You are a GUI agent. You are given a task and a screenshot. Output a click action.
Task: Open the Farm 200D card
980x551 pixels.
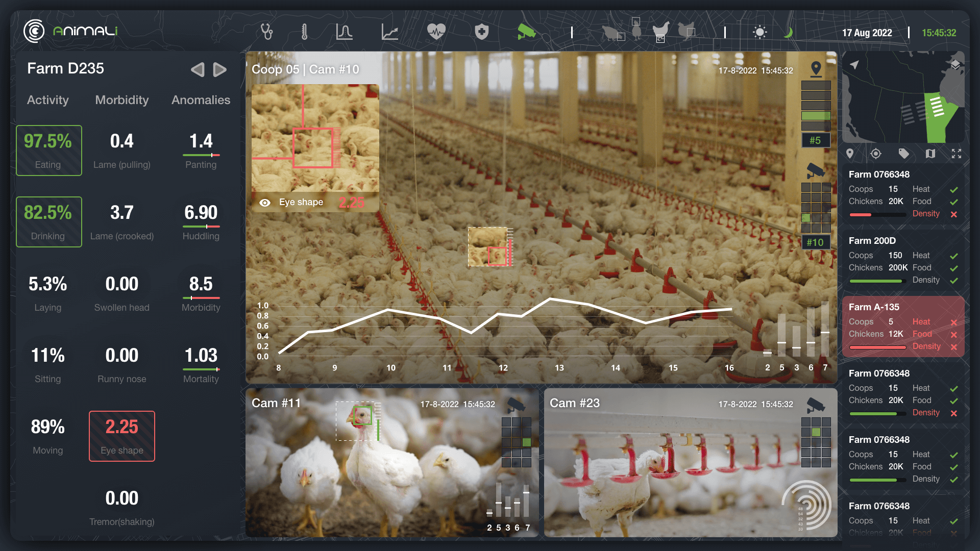tap(903, 260)
